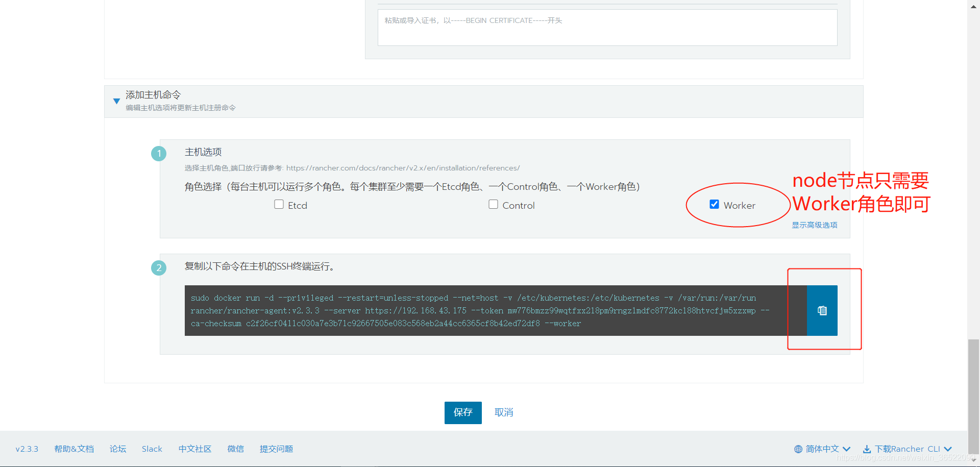
Task: Enable the Etcd role checkbox
Action: pos(279,205)
